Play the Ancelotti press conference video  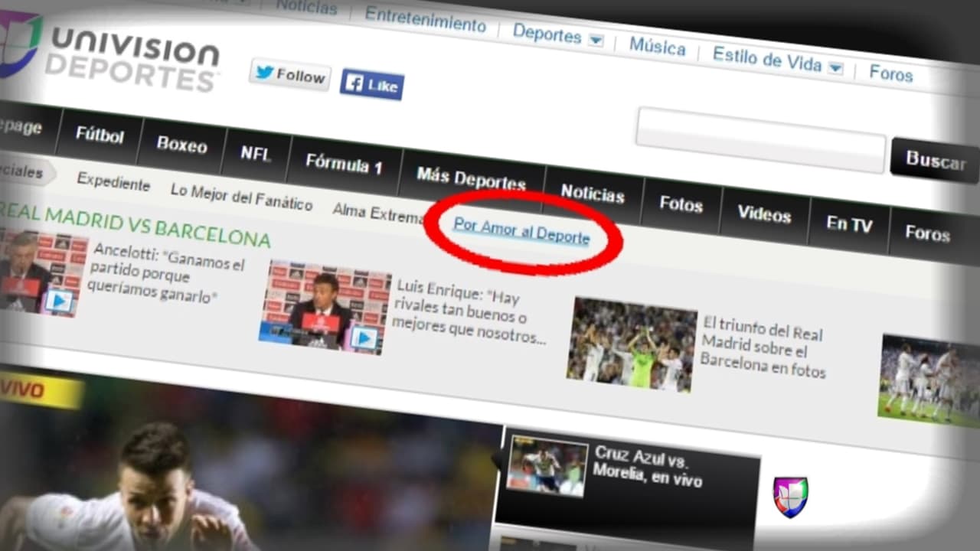[x=58, y=300]
